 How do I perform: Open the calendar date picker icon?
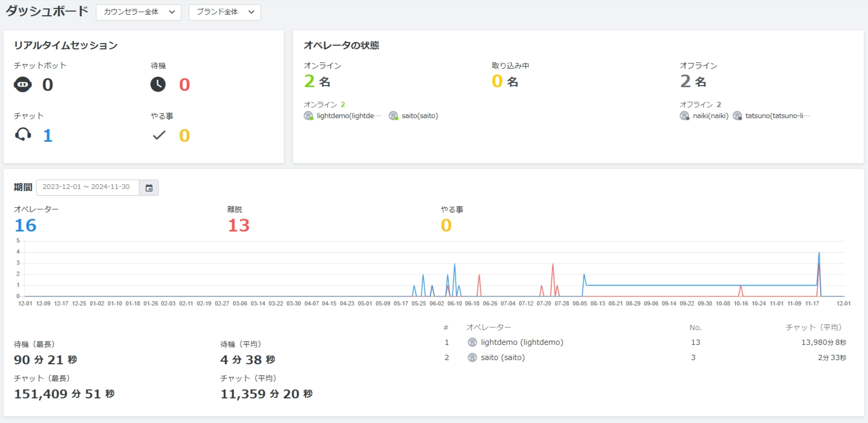[149, 188]
